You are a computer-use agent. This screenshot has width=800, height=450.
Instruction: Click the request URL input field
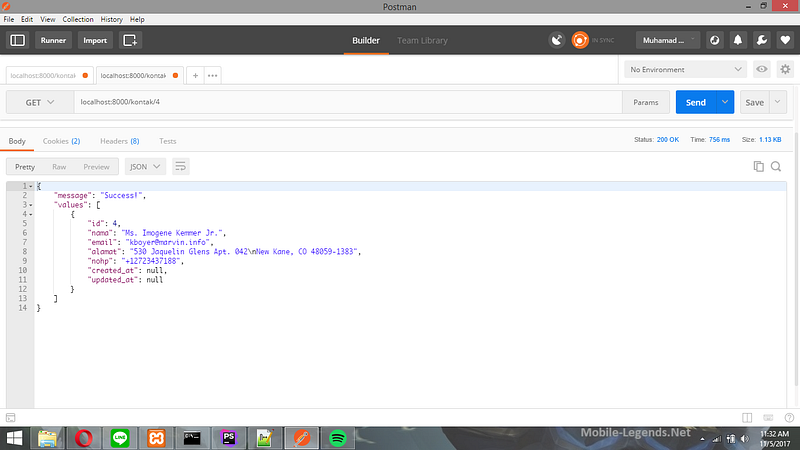pos(348,102)
